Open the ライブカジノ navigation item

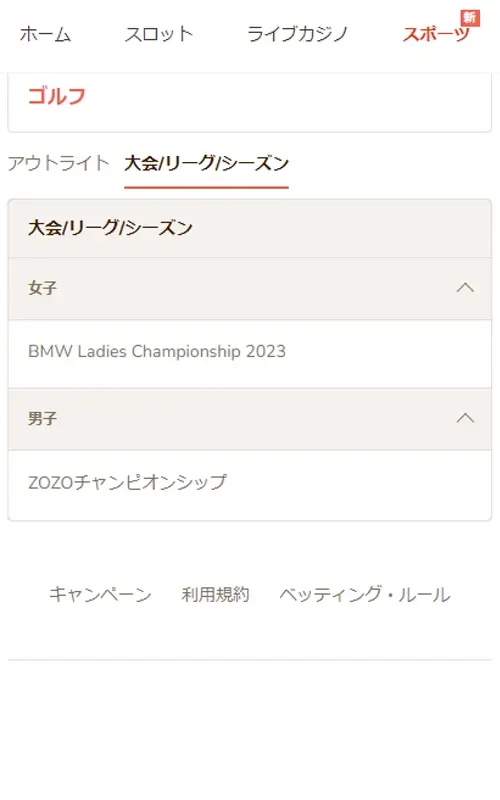(x=297, y=35)
